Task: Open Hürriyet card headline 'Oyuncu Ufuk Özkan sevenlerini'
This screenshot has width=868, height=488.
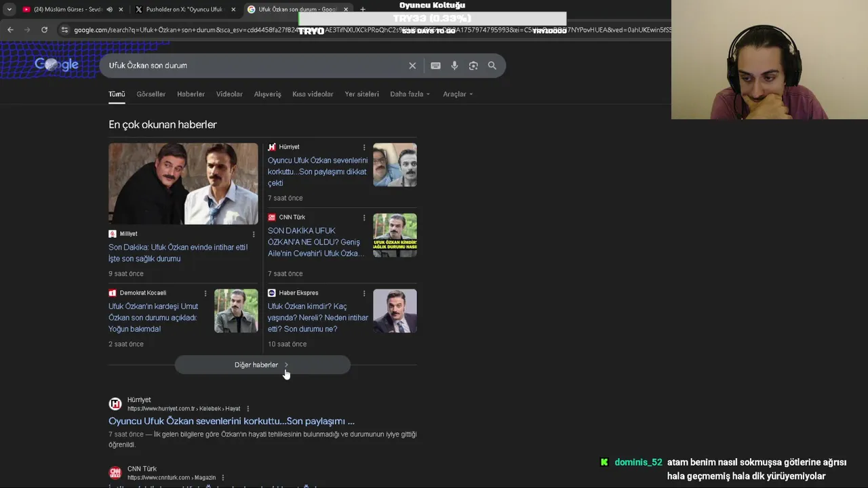Action: coord(317,171)
